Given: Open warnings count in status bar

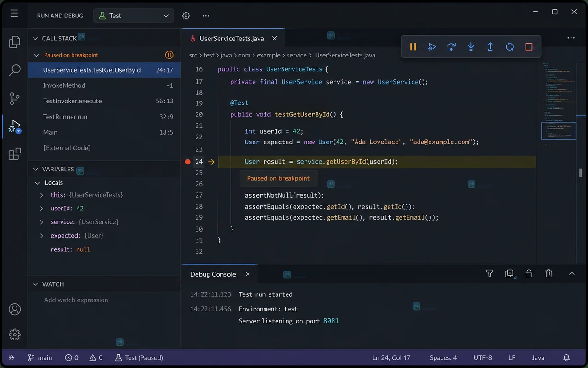Looking at the screenshot, I should pos(96,357).
